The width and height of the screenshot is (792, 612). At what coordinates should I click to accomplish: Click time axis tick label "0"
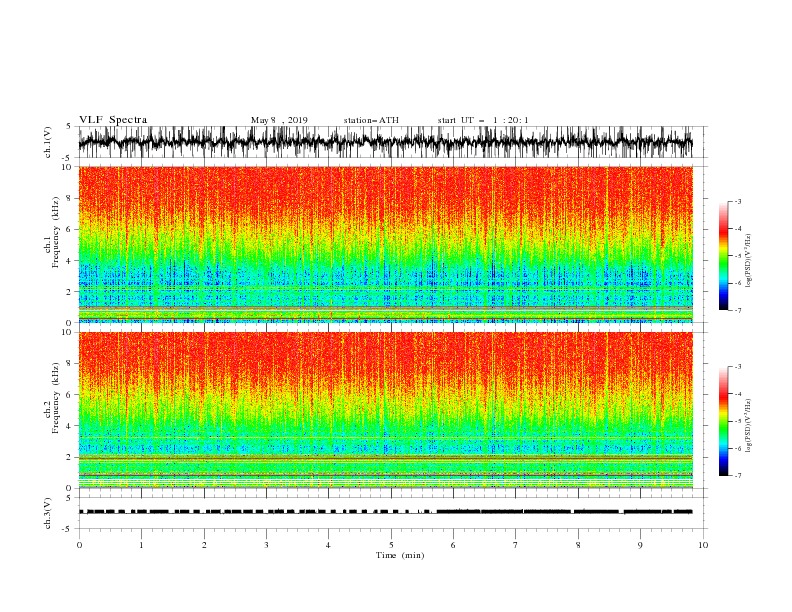[79, 545]
